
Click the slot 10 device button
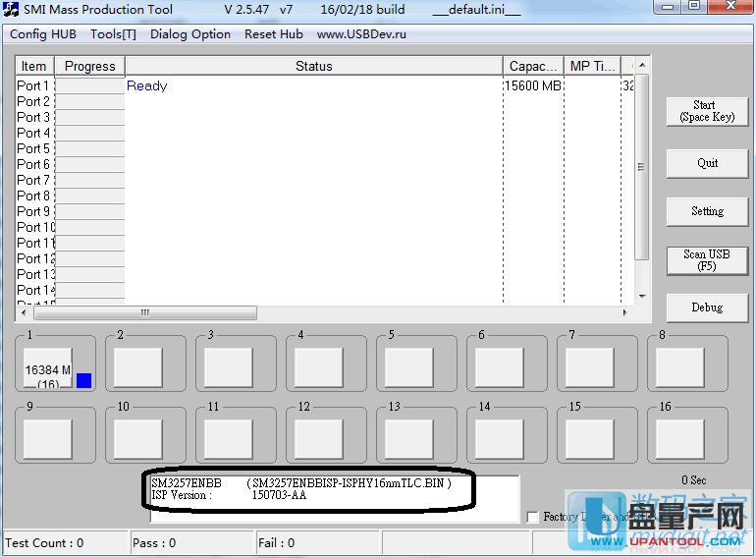point(137,439)
